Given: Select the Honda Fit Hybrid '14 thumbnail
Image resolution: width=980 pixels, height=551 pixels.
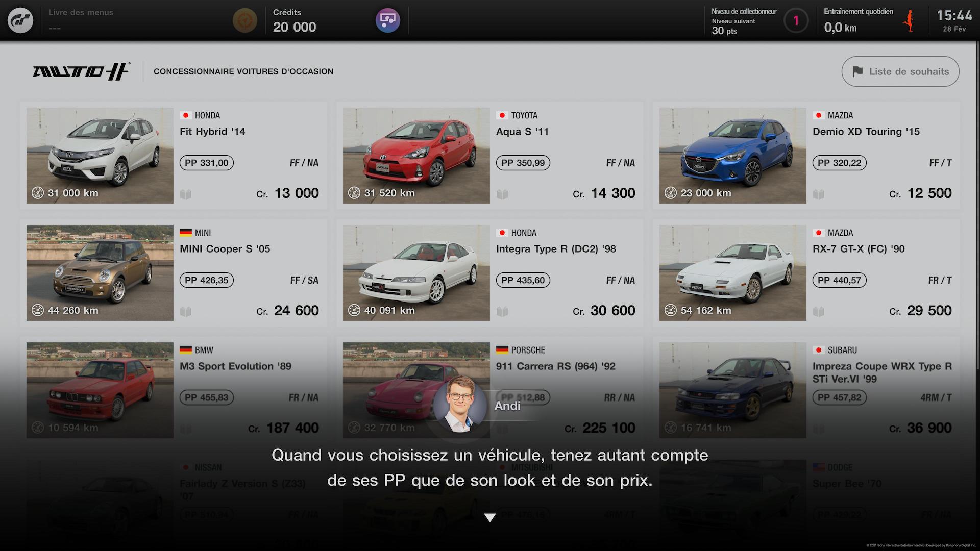Looking at the screenshot, I should (x=100, y=155).
